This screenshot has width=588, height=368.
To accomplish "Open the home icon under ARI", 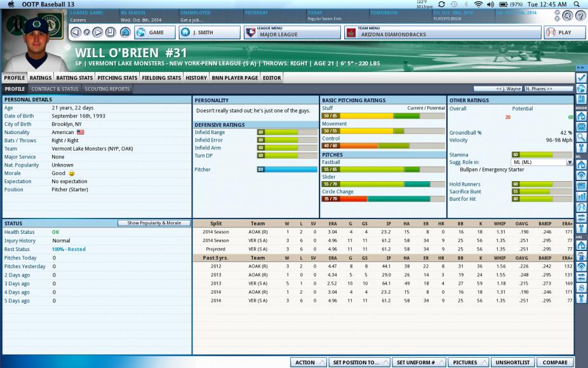I will click(581, 245).
